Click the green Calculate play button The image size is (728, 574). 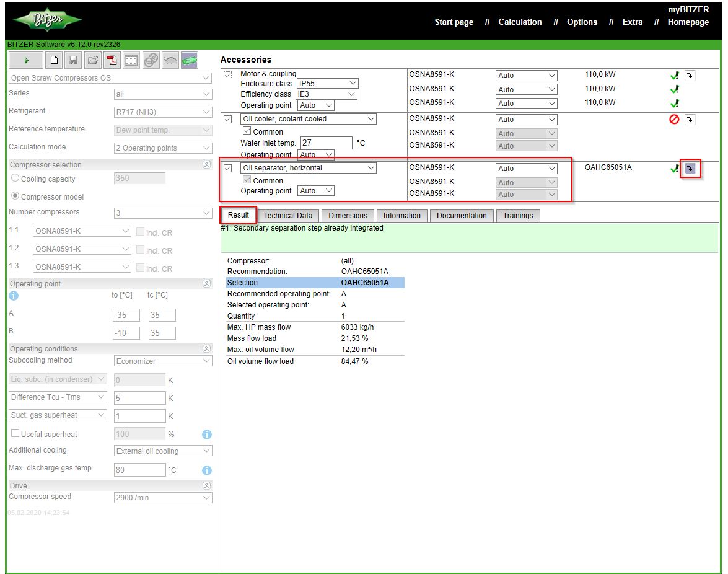(26, 60)
